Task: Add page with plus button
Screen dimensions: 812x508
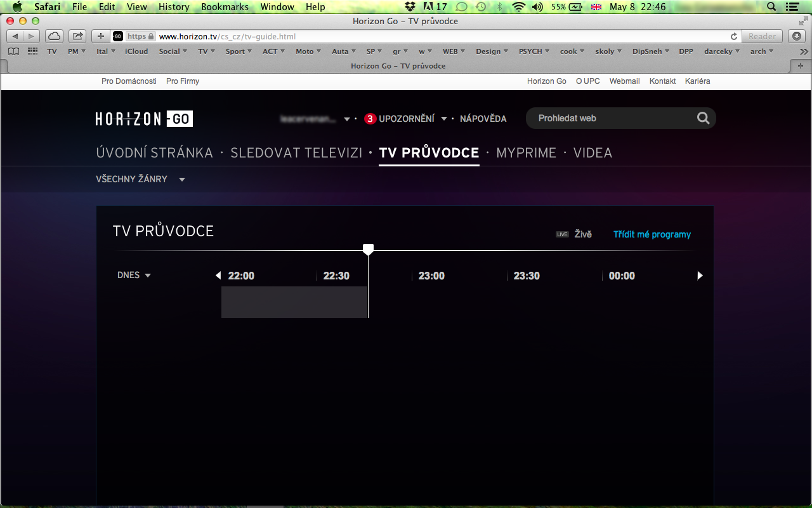Action: click(100, 36)
